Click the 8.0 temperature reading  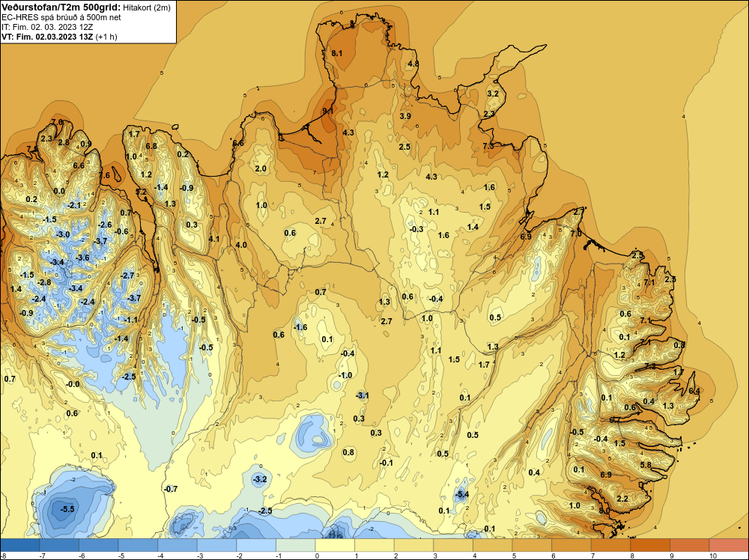[x=604, y=511]
